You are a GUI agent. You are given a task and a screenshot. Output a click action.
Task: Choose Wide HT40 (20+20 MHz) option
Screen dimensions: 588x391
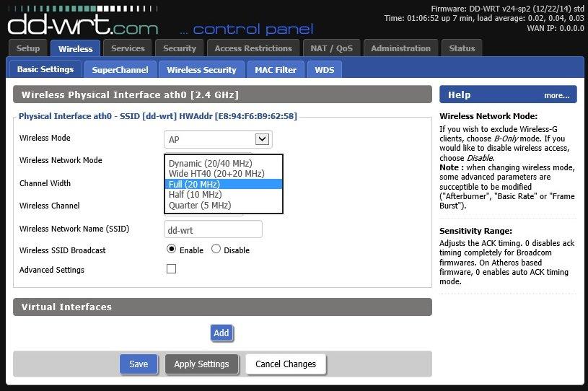click(223, 174)
